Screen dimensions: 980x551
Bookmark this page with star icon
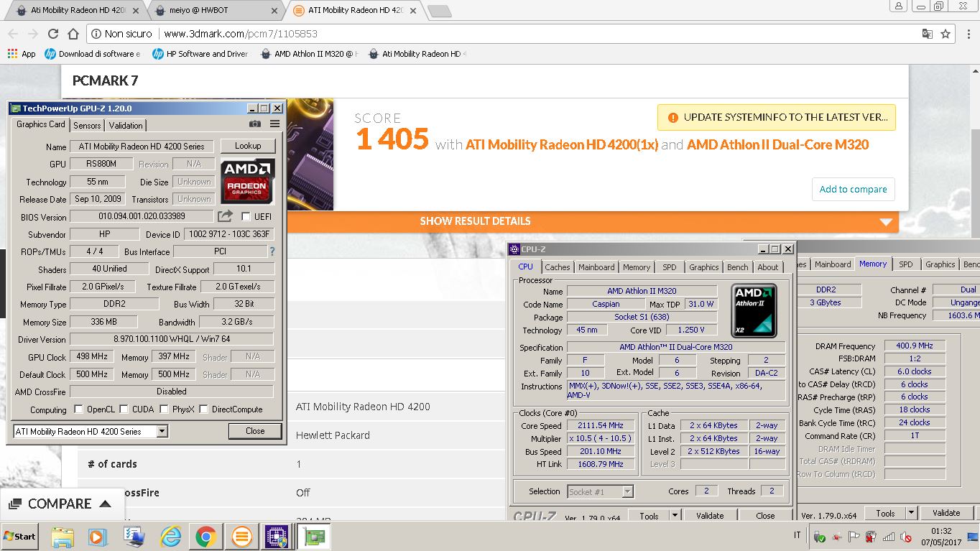pyautogui.click(x=946, y=34)
